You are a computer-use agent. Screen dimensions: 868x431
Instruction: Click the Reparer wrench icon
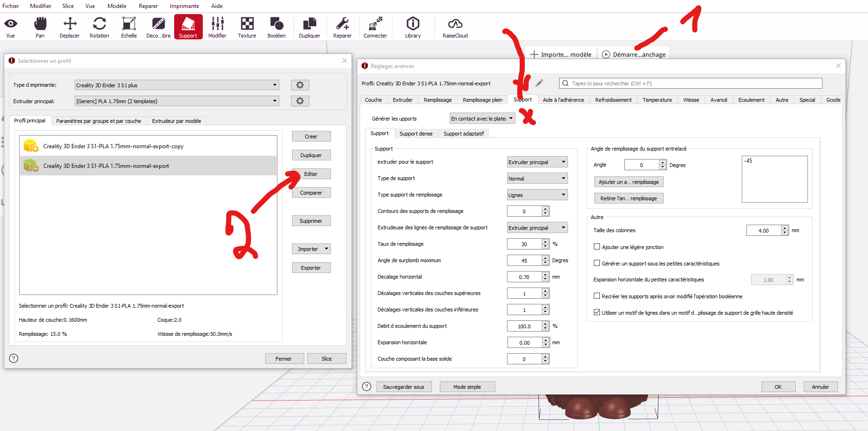tap(342, 27)
